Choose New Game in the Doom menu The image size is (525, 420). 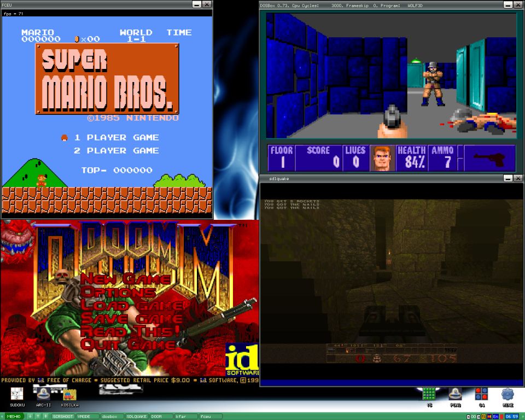click(x=125, y=279)
